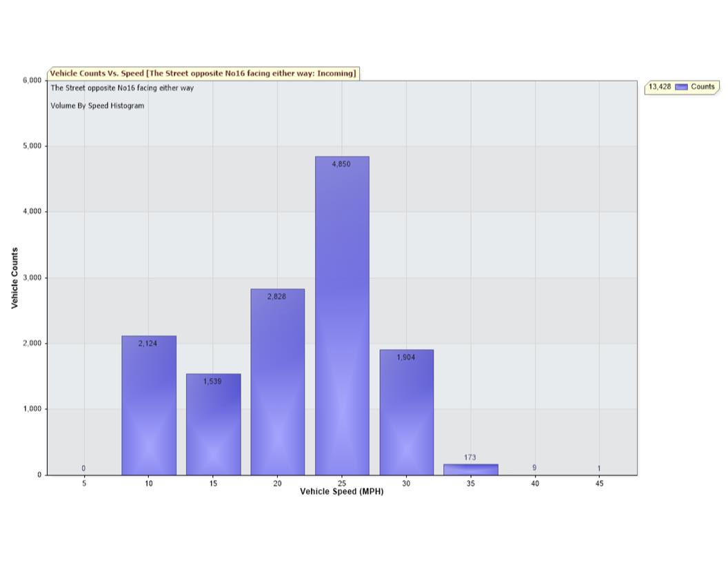Click the 30 MPH bar showing 1,904
The width and height of the screenshot is (728, 563).
pos(406,414)
